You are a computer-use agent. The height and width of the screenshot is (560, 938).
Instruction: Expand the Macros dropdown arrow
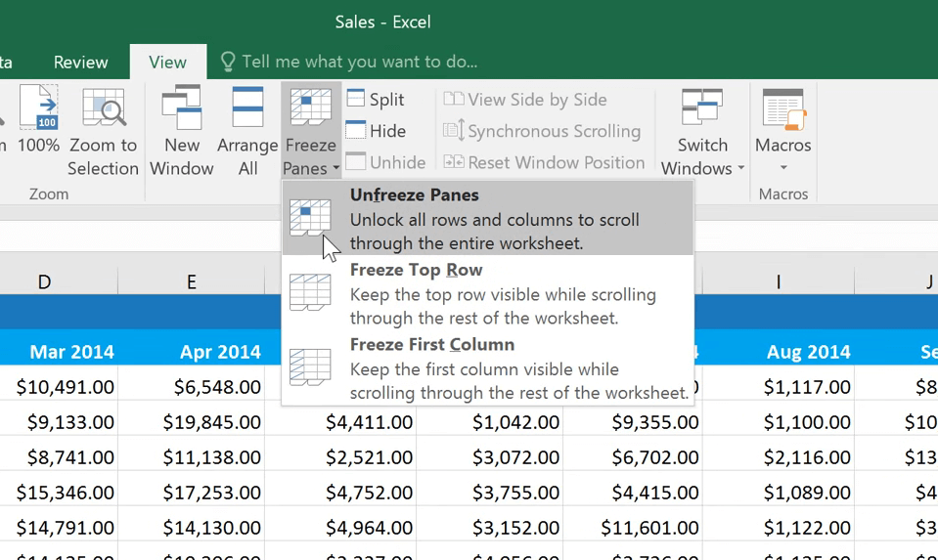click(782, 168)
